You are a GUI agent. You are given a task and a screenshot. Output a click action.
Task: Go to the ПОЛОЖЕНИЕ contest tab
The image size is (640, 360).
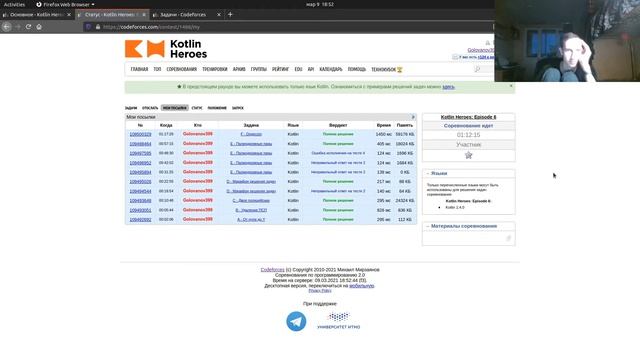click(217, 108)
